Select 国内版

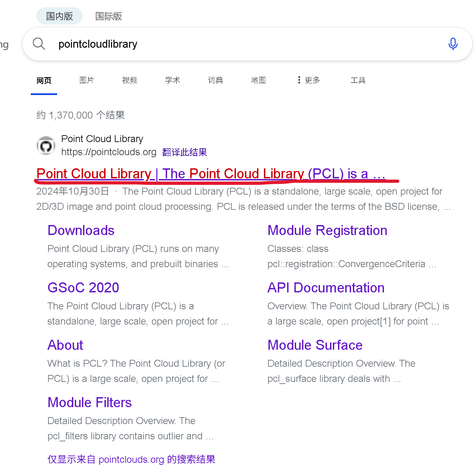[59, 16]
